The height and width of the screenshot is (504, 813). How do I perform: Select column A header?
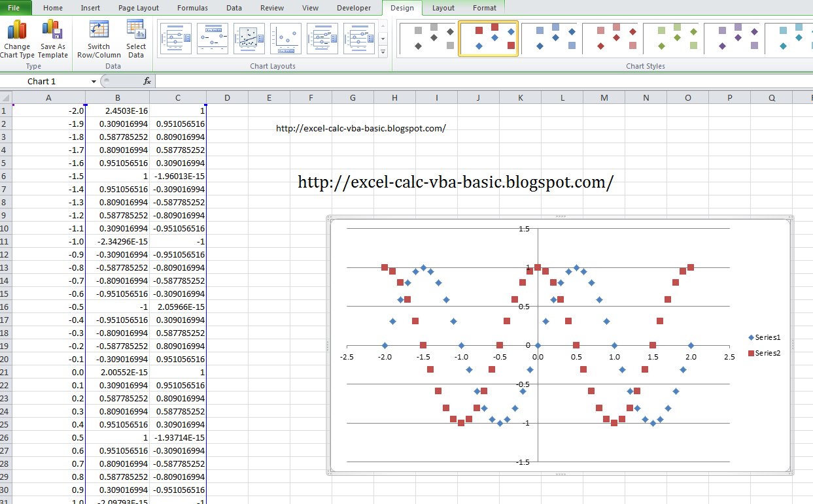point(48,98)
